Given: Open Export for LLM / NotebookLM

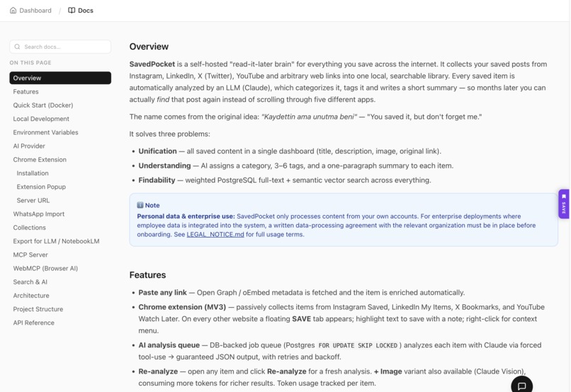Looking at the screenshot, I should (56, 241).
